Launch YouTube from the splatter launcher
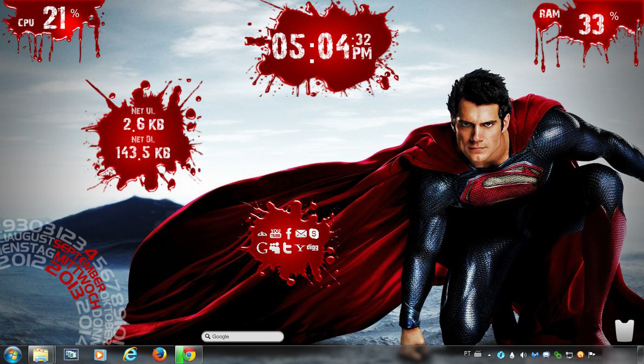The image size is (644, 364). [x=275, y=233]
